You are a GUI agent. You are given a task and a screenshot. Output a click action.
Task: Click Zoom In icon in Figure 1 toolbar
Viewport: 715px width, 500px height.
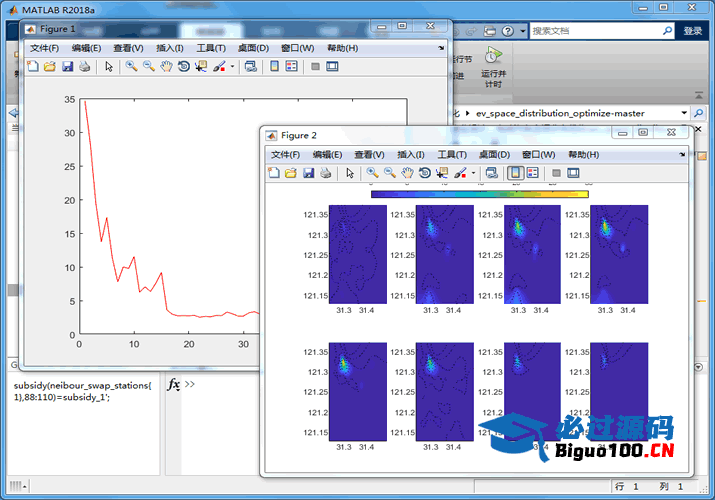point(131,67)
